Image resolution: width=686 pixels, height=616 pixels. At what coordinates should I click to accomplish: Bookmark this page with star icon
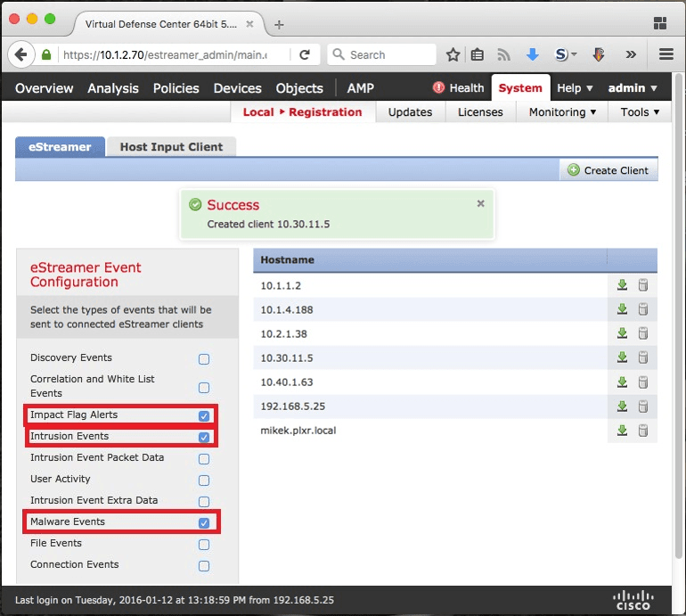453,54
